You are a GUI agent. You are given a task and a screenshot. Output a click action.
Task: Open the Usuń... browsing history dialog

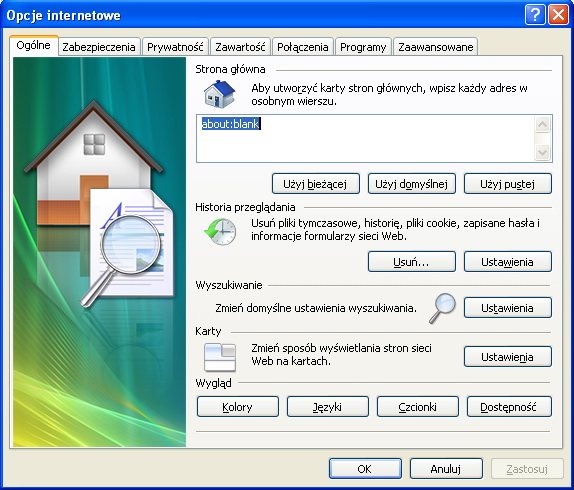click(411, 262)
